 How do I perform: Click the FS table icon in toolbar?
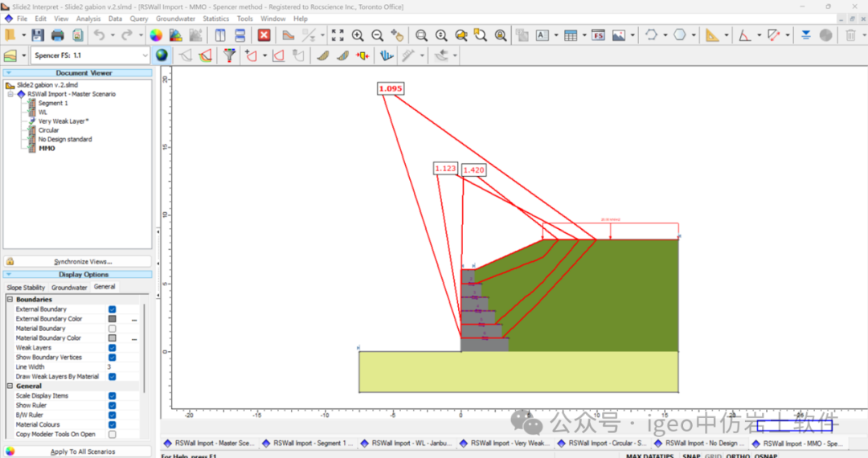pyautogui.click(x=598, y=35)
